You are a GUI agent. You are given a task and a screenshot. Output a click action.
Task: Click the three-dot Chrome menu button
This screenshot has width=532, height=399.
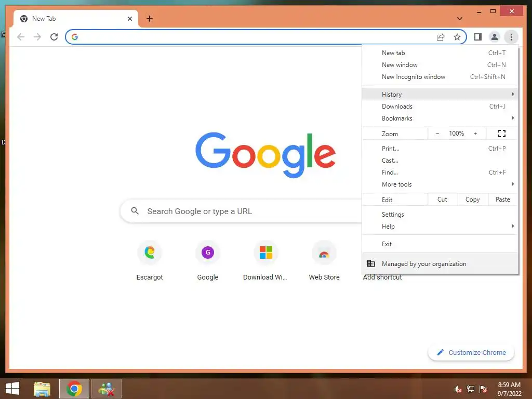pos(511,37)
